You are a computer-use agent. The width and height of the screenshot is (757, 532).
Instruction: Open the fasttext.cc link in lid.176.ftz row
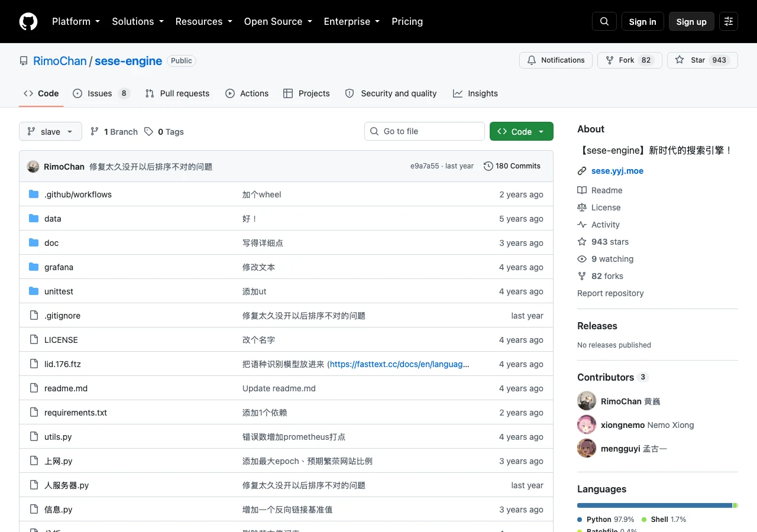pyautogui.click(x=400, y=364)
